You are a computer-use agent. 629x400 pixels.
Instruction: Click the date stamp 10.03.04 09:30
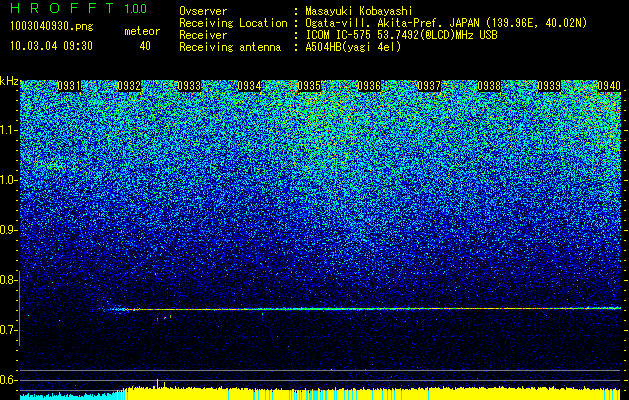click(x=51, y=46)
